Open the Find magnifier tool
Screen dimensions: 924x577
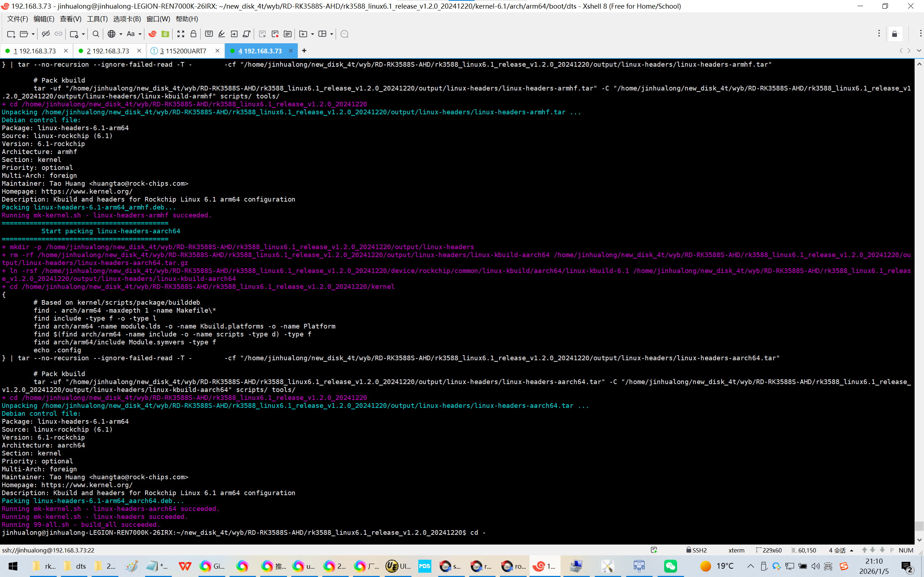96,34
